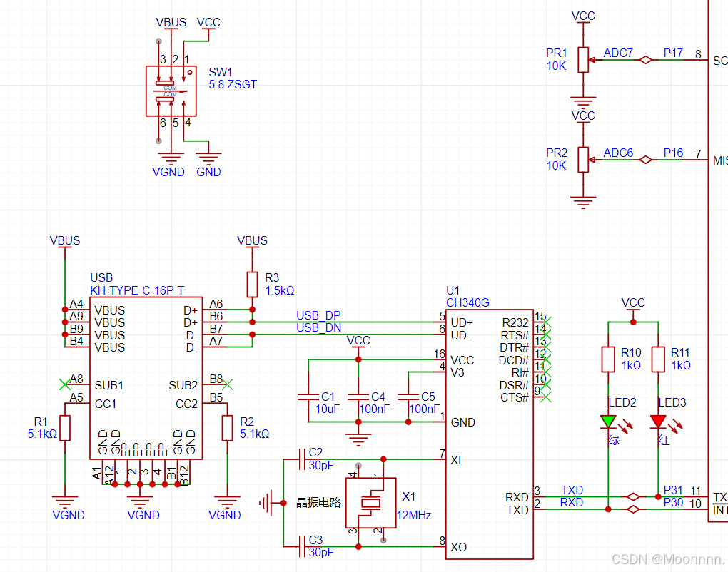Select capacitor C2 symbol
728x572 pixels.
[302, 459]
